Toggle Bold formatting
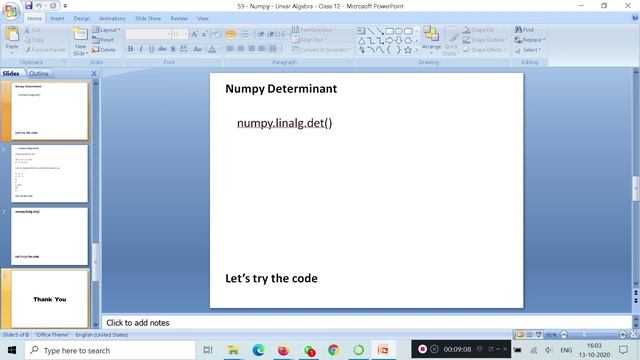 coord(130,49)
